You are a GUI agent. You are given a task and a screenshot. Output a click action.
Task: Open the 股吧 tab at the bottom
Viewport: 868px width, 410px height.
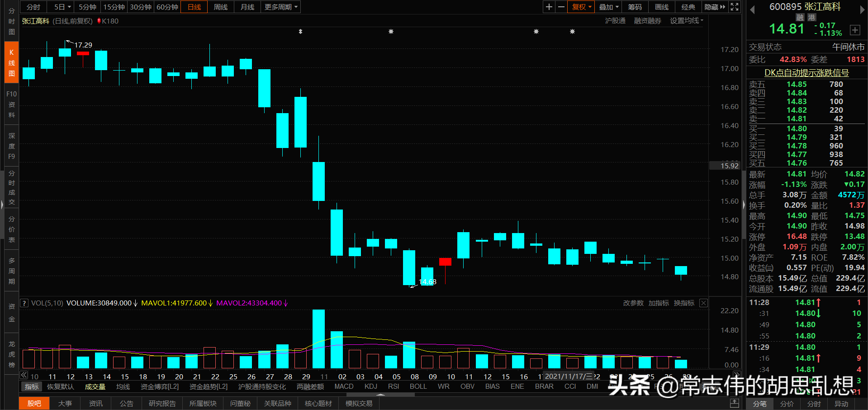(x=34, y=403)
